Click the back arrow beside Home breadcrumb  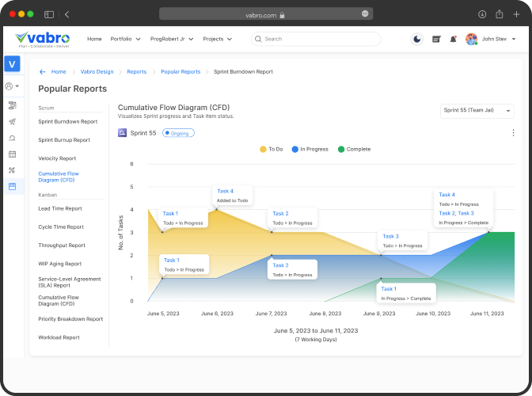(42, 71)
